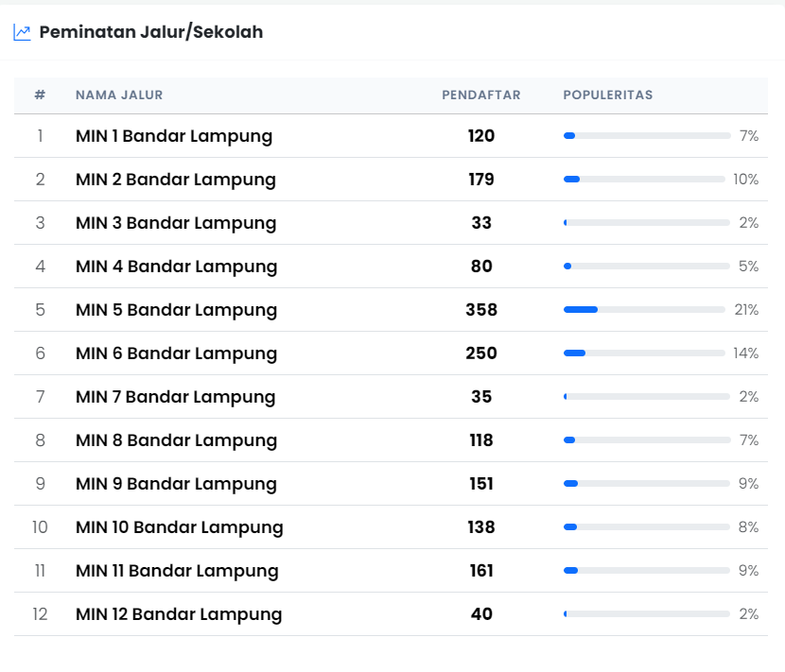Click the 21% popularity bar for MIN 5

point(645,310)
